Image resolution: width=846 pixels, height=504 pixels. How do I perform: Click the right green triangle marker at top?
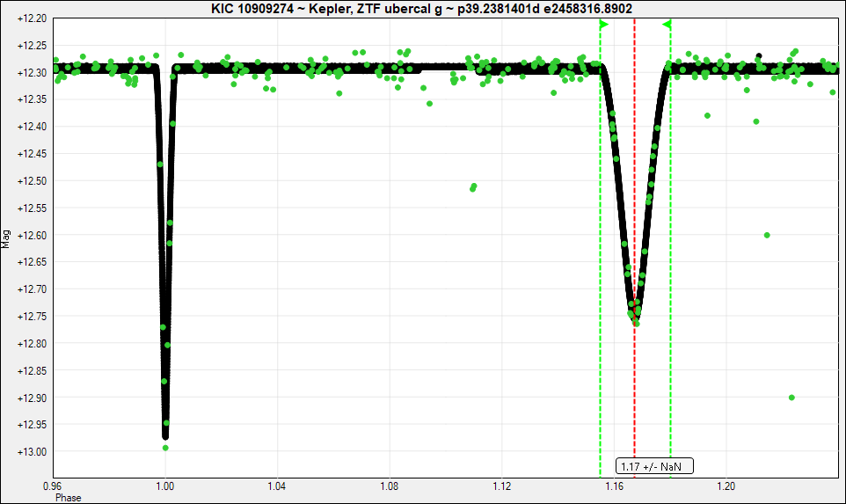[667, 24]
